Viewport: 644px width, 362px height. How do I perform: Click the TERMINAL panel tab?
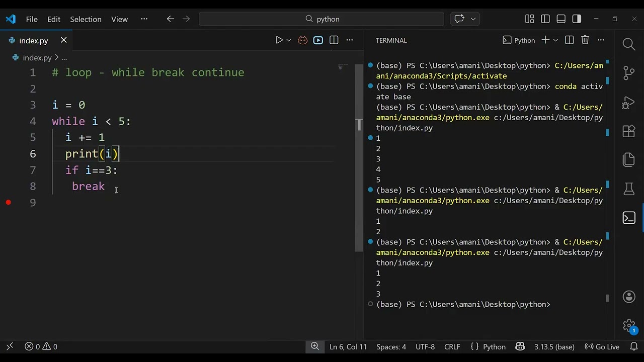[x=391, y=40]
